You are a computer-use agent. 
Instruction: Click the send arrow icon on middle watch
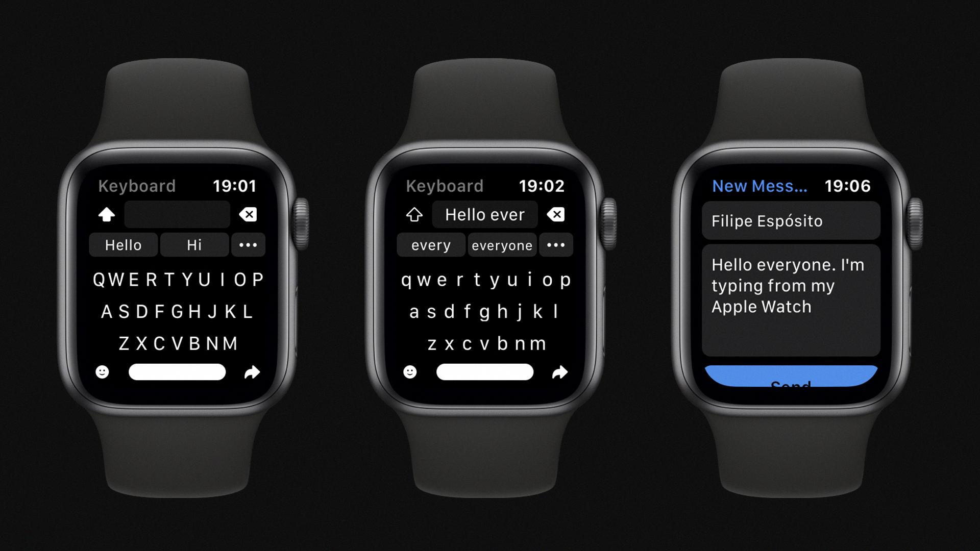pyautogui.click(x=560, y=373)
